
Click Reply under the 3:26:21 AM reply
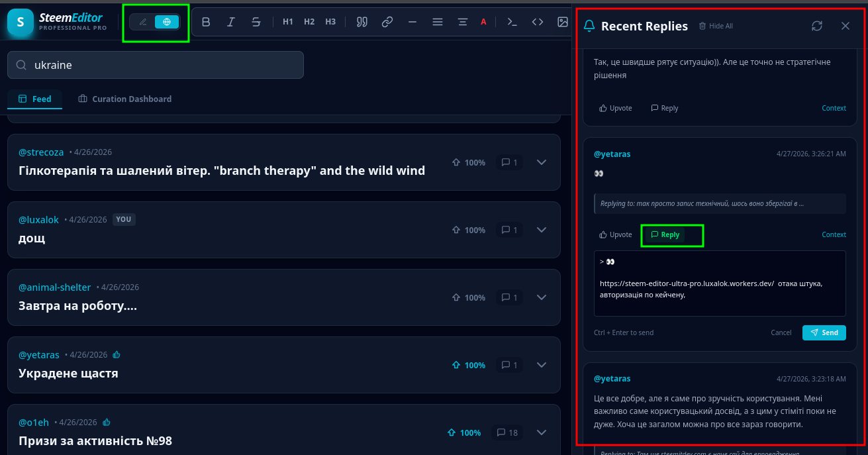pos(665,234)
